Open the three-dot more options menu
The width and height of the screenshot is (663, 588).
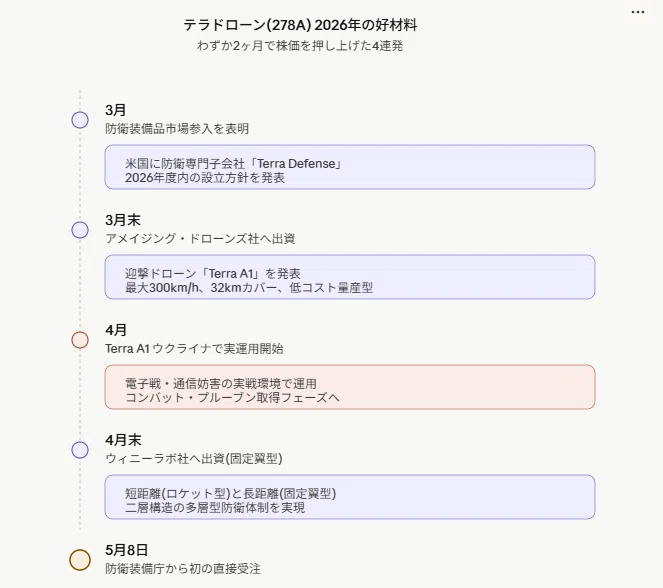point(638,12)
